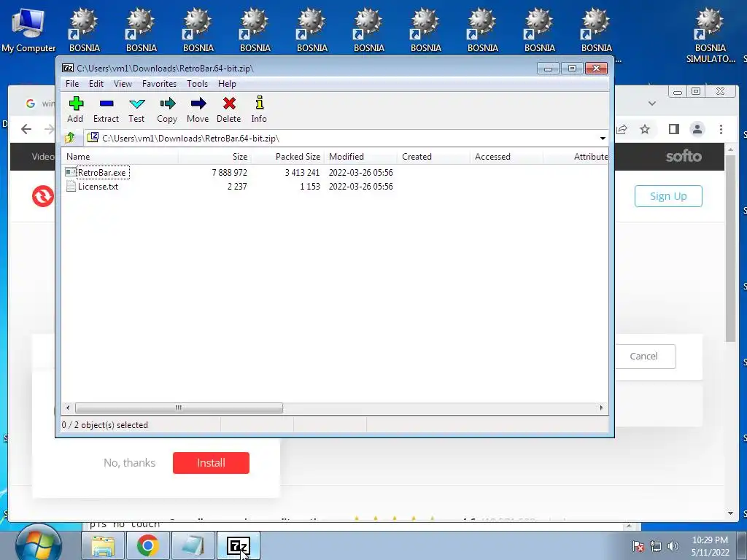747x560 pixels.
Task: Sort by the Modified column header
Action: (360, 157)
